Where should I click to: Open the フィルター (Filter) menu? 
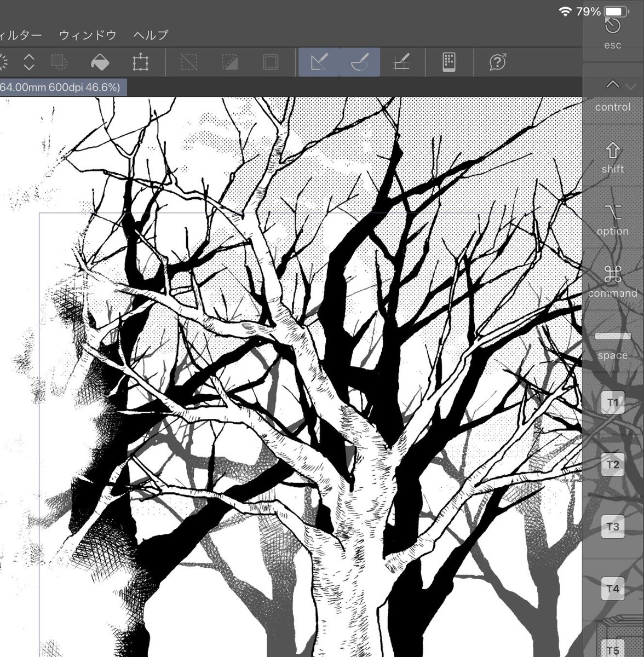coord(21,35)
